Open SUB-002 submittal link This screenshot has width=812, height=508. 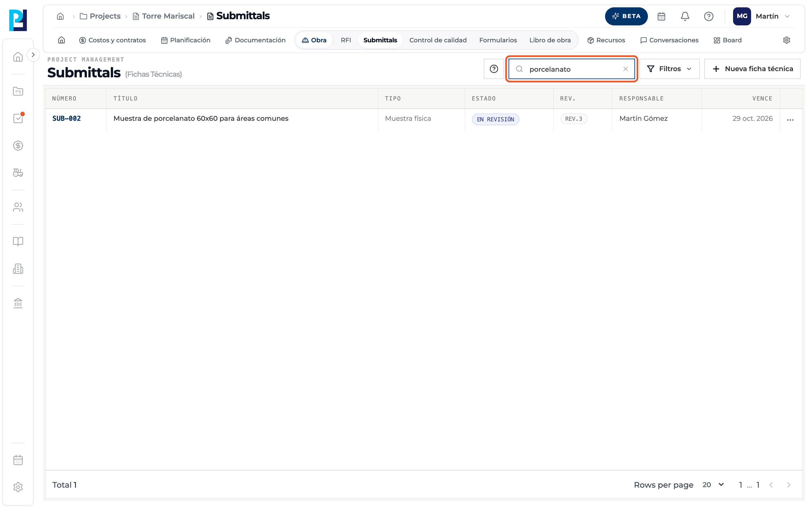pyautogui.click(x=67, y=118)
